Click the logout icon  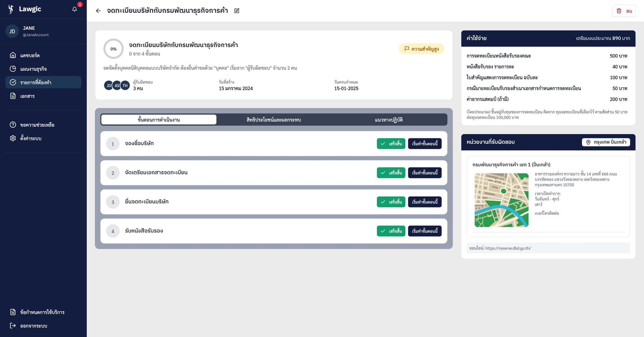[13, 326]
